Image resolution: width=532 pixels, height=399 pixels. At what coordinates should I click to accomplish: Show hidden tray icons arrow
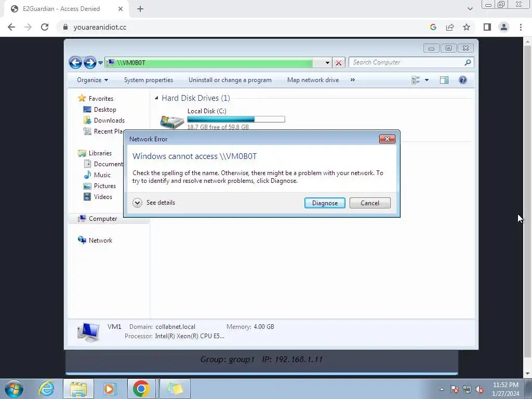pos(442,390)
